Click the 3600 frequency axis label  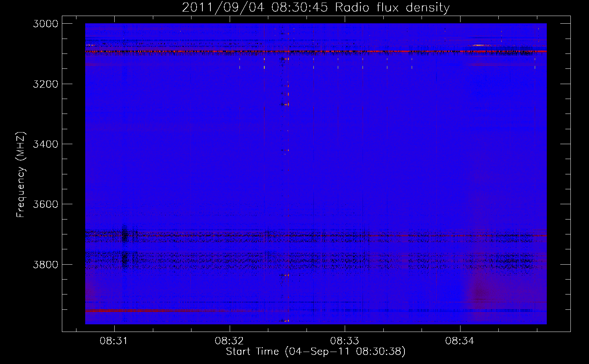coord(46,204)
